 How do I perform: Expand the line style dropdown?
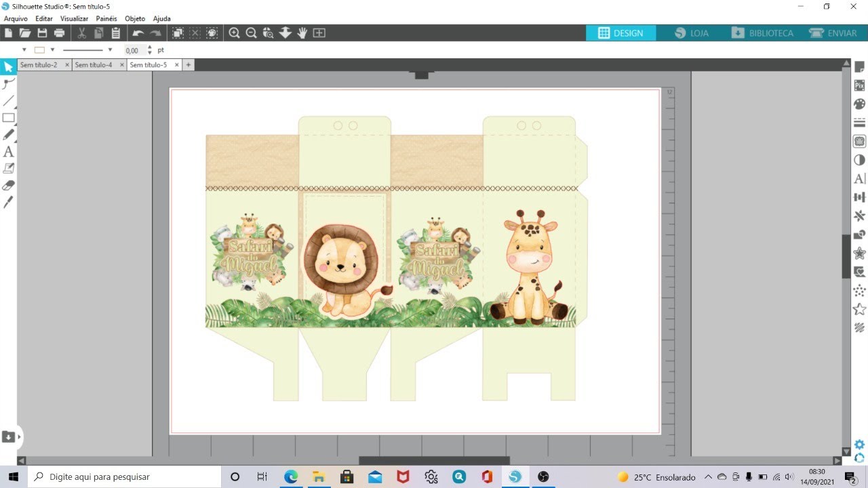[x=110, y=49]
